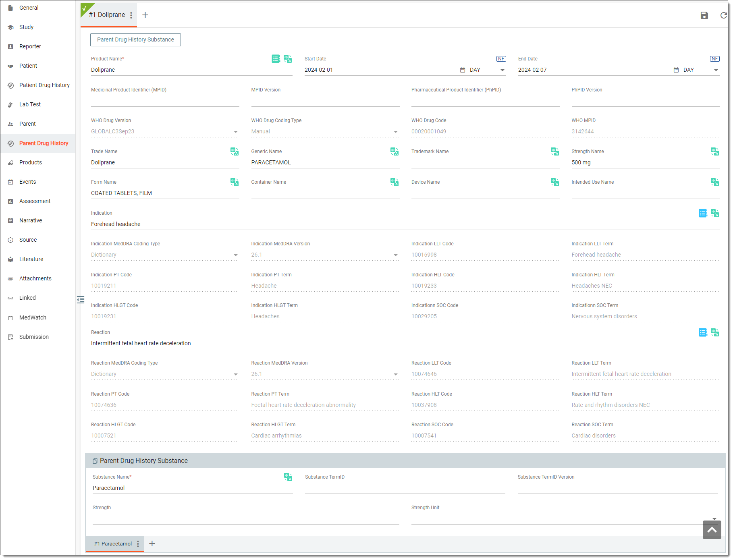Click the Substance Name input field
This screenshot has height=560, width=733.
(x=193, y=488)
